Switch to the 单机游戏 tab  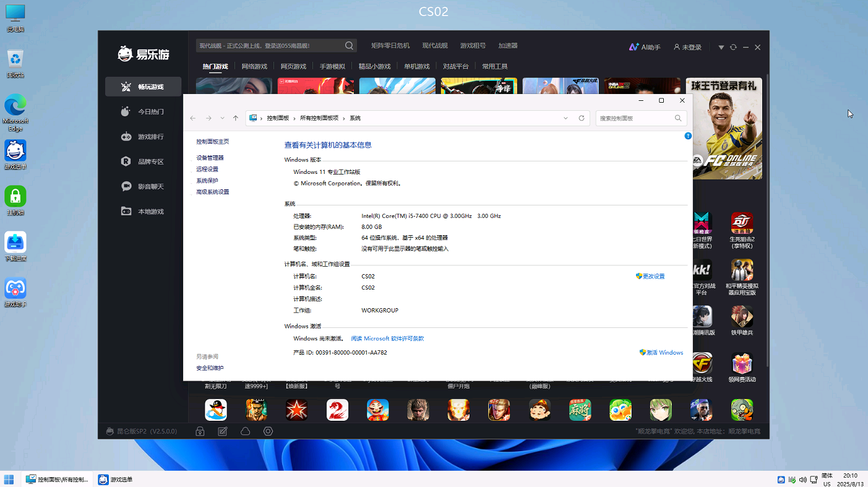coord(417,66)
